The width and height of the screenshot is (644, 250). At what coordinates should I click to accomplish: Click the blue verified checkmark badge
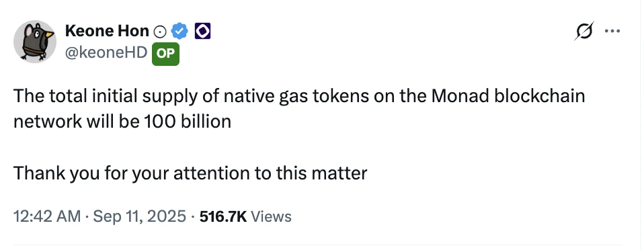tap(179, 31)
